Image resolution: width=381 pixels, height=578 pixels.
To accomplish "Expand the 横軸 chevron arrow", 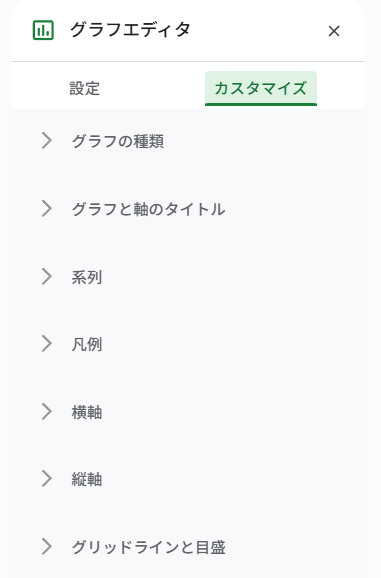I will [46, 411].
